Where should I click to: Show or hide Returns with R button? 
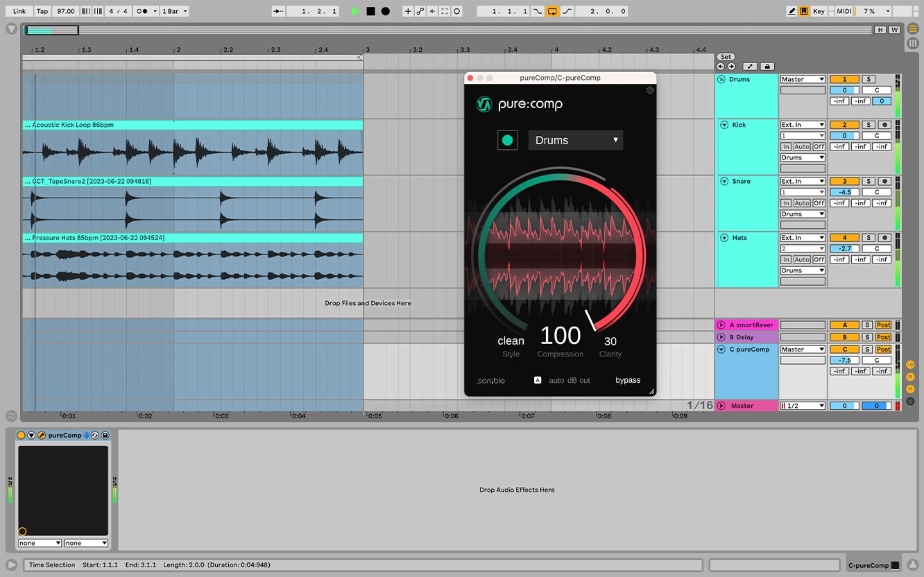(x=910, y=377)
